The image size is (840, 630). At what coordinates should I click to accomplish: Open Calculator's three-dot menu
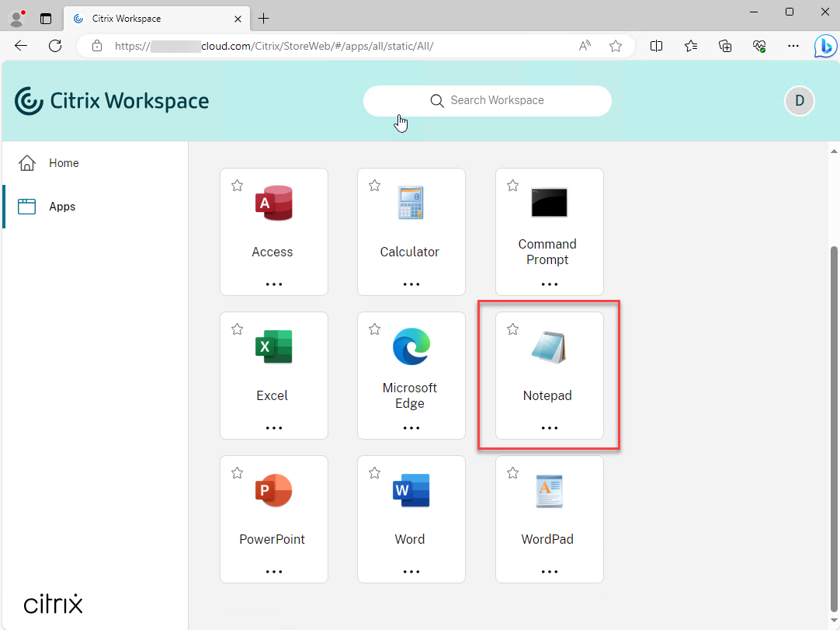[x=411, y=284]
